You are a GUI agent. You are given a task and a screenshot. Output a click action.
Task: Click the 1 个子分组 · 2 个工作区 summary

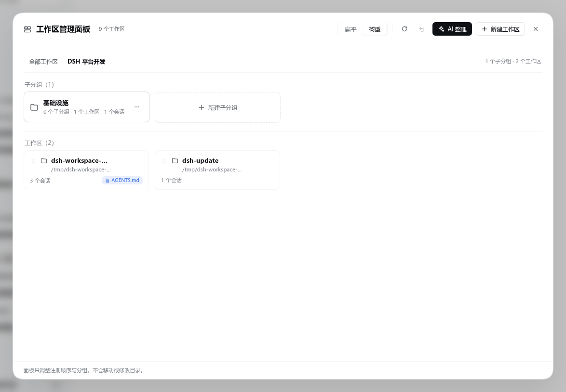point(513,61)
